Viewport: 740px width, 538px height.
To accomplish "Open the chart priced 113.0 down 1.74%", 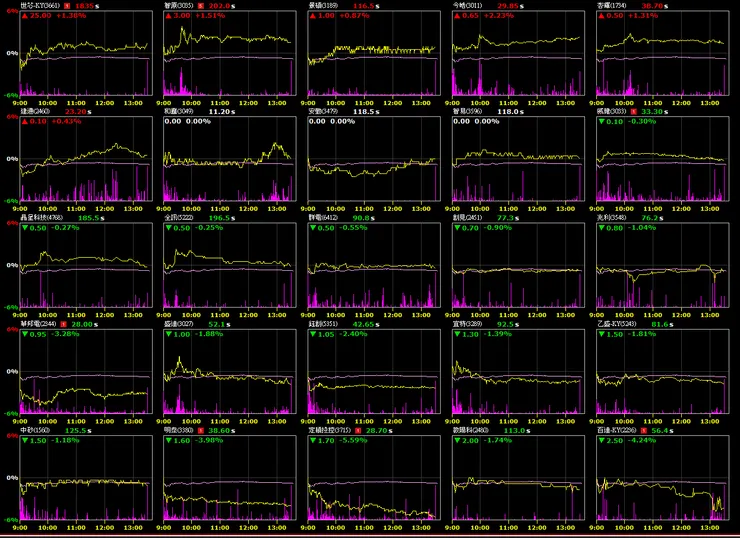I will 518,478.
